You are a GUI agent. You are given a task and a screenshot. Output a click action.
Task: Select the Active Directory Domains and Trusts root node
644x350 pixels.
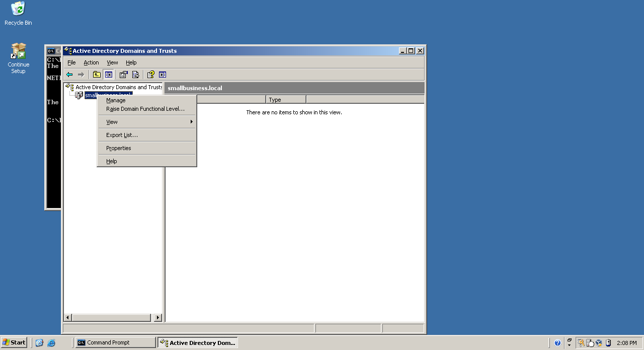119,87
